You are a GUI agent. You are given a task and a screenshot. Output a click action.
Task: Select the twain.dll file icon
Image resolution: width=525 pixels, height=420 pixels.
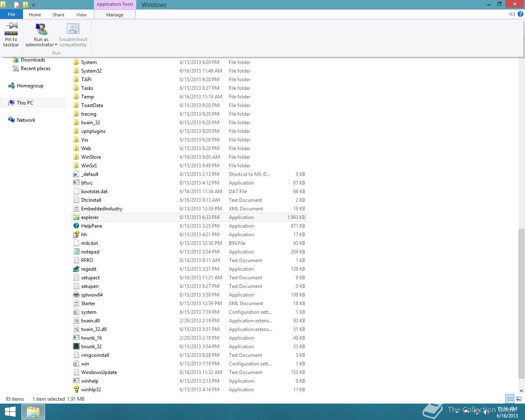(x=76, y=321)
